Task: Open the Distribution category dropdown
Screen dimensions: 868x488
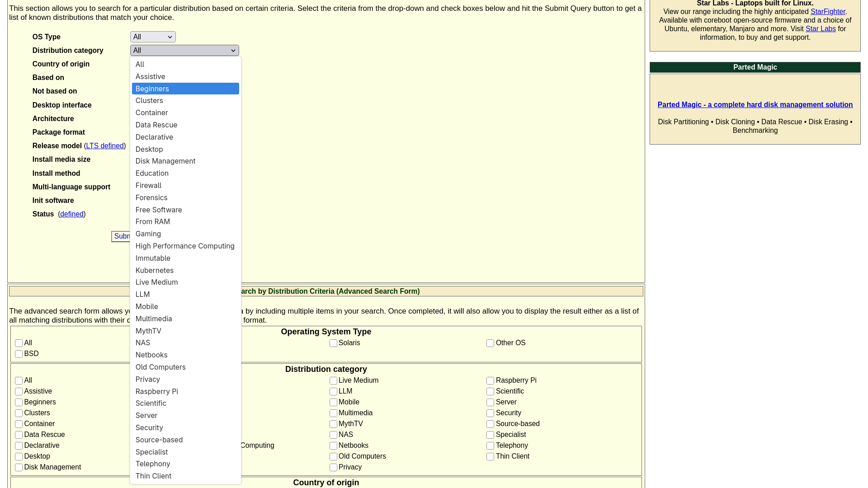Action: click(184, 50)
